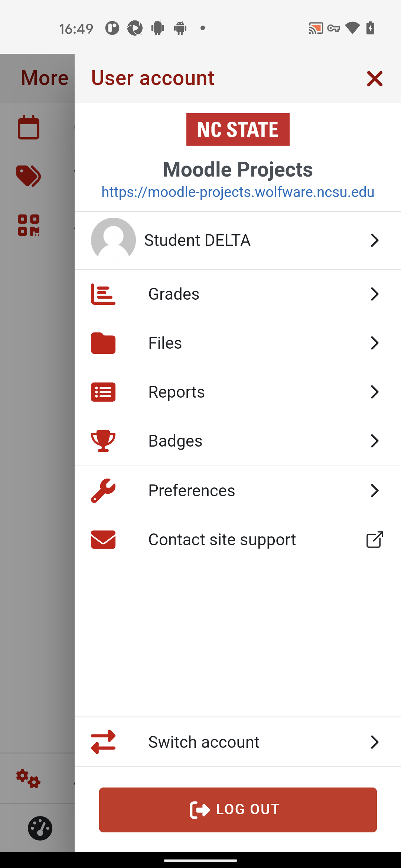The image size is (401, 868).
Task: Open app settings gears icon
Action: (x=28, y=778)
